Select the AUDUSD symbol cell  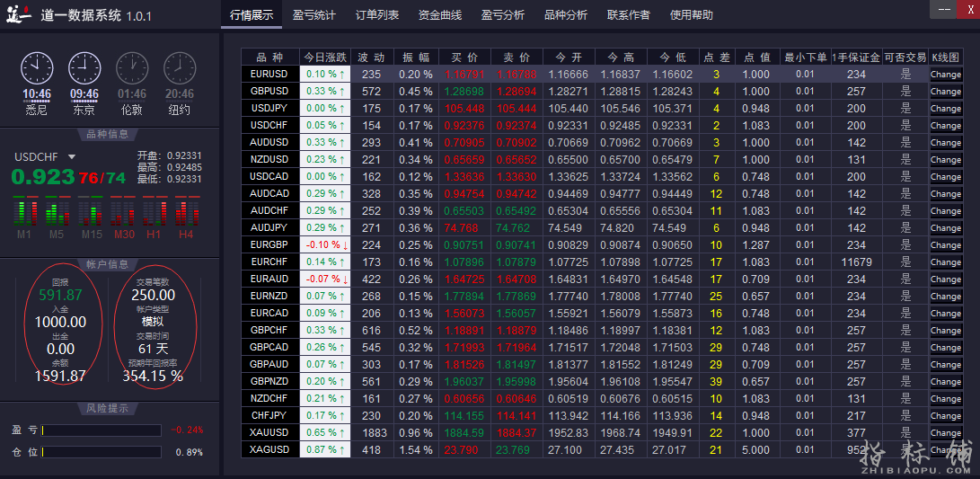270,143
